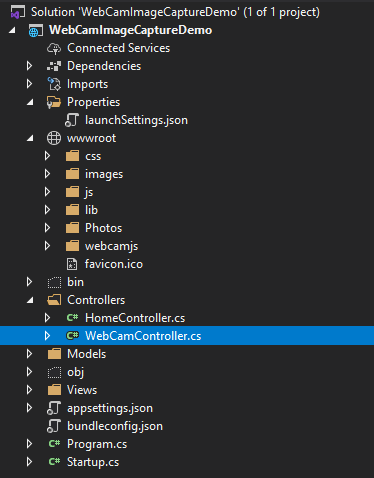The height and width of the screenshot is (478, 374).
Task: Select Startup.cs file
Action: (93, 462)
